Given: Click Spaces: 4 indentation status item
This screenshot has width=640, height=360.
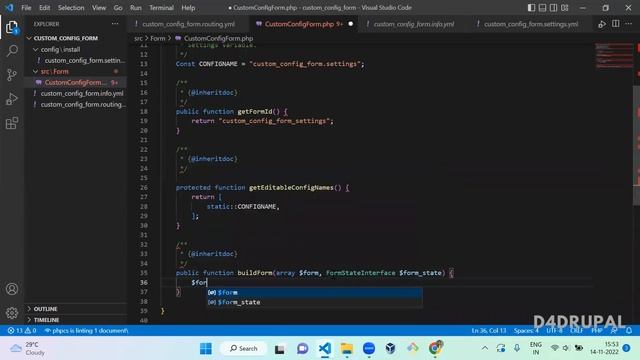Looking at the screenshot, I should click(526, 331).
